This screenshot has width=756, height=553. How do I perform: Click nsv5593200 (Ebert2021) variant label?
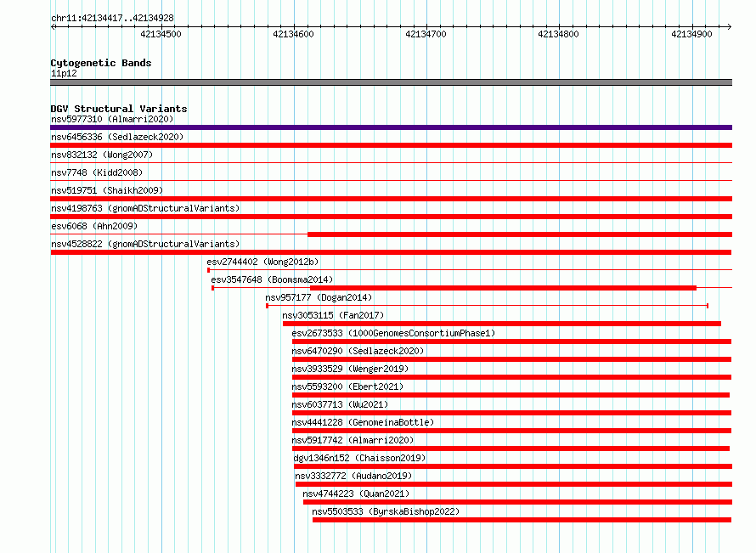coord(347,387)
